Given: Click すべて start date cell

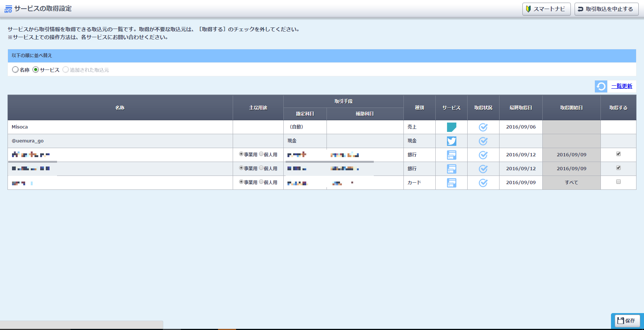Looking at the screenshot, I should (572, 183).
